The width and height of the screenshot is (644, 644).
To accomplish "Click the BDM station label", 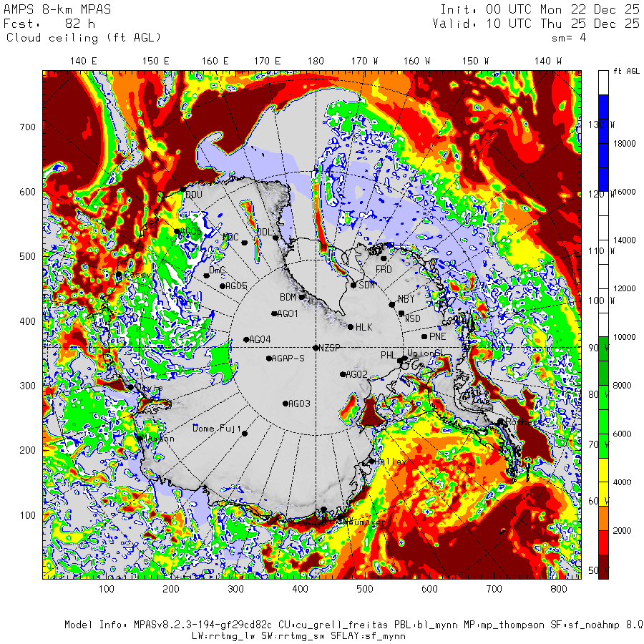I will tap(288, 297).
